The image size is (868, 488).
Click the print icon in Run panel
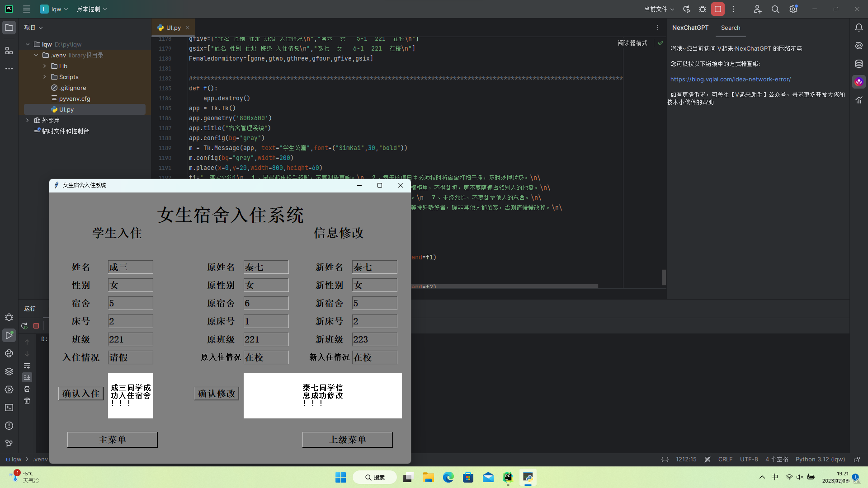coord(27,389)
